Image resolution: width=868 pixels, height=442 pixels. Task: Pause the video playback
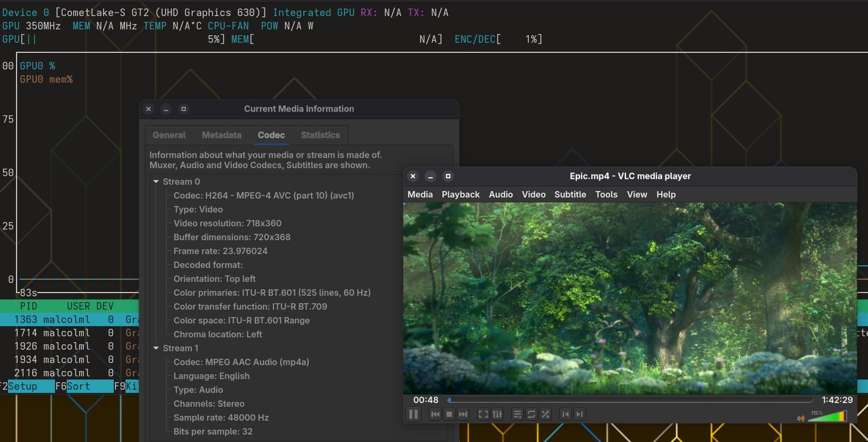413,414
